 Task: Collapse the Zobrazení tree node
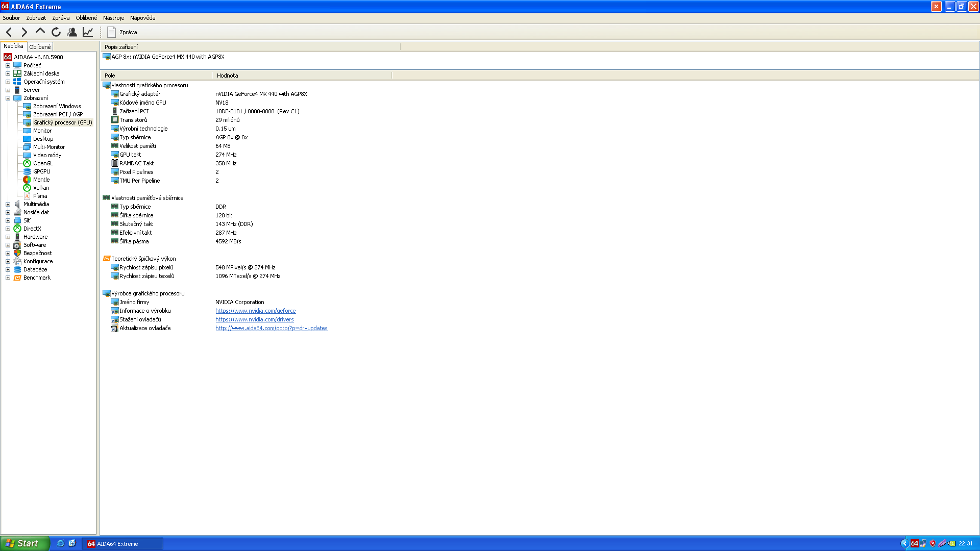pos(8,98)
